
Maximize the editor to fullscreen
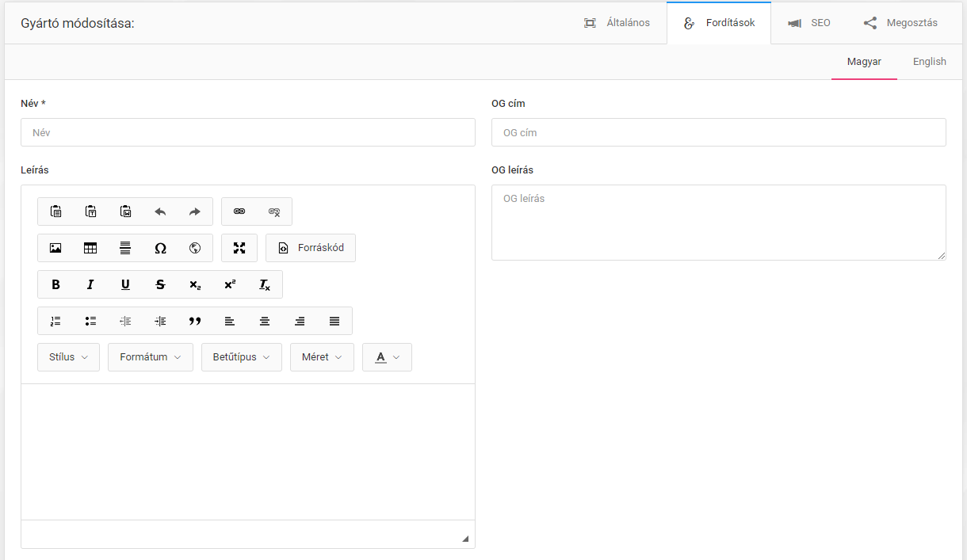click(x=239, y=248)
